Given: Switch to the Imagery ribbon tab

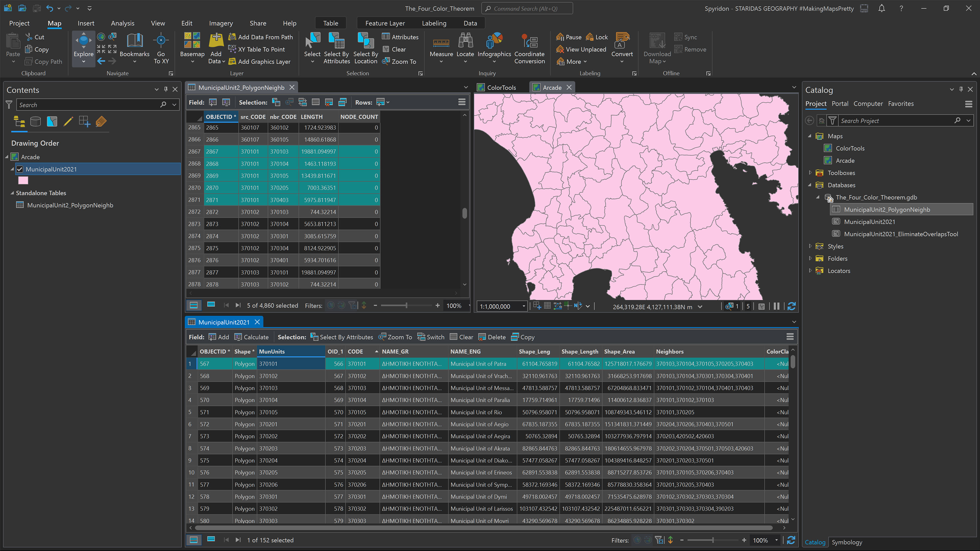Looking at the screenshot, I should click(x=221, y=23).
